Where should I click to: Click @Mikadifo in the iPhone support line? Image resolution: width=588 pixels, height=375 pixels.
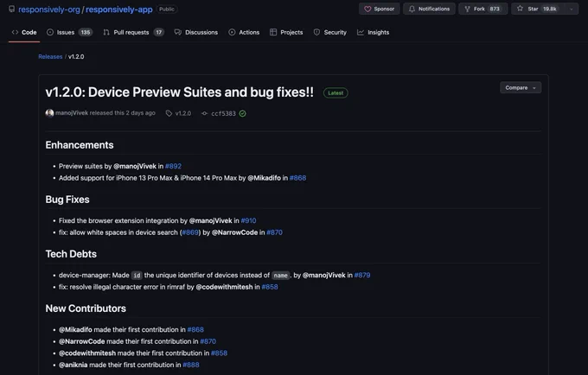pyautogui.click(x=264, y=178)
